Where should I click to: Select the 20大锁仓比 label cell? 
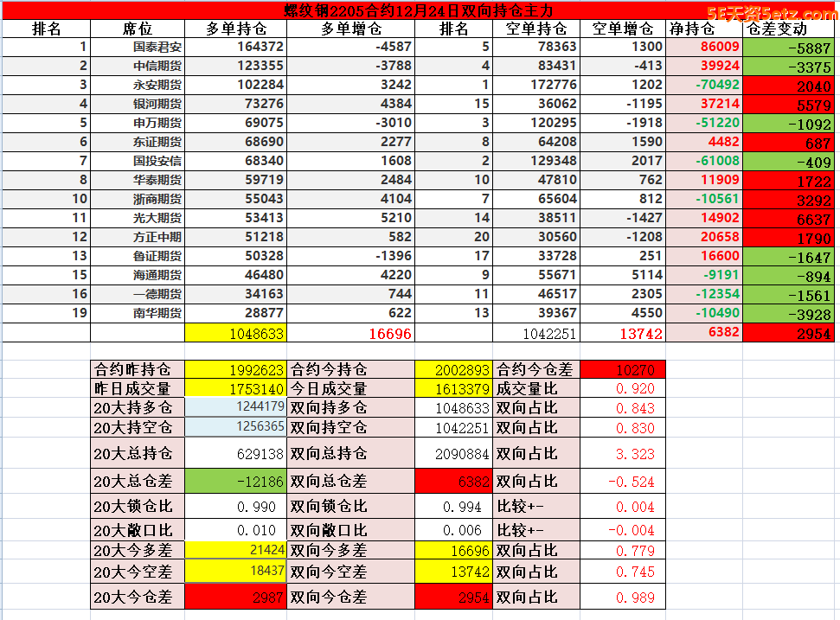pos(137,507)
